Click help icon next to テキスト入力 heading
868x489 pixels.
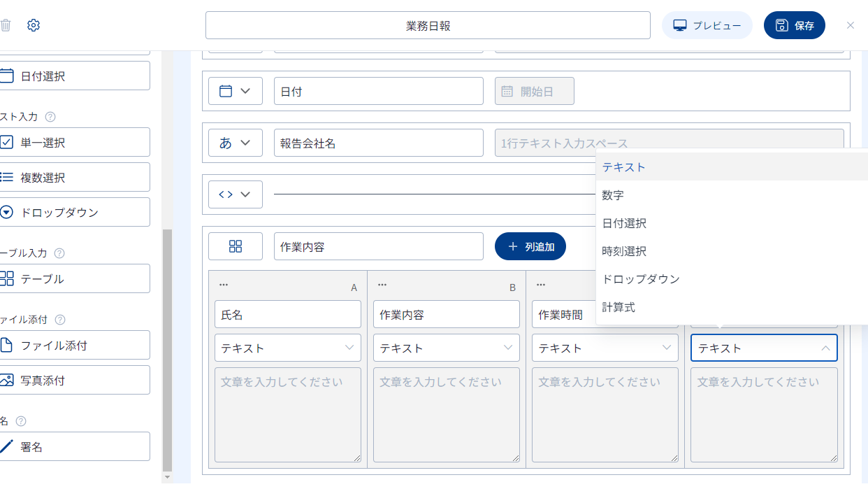click(50, 117)
